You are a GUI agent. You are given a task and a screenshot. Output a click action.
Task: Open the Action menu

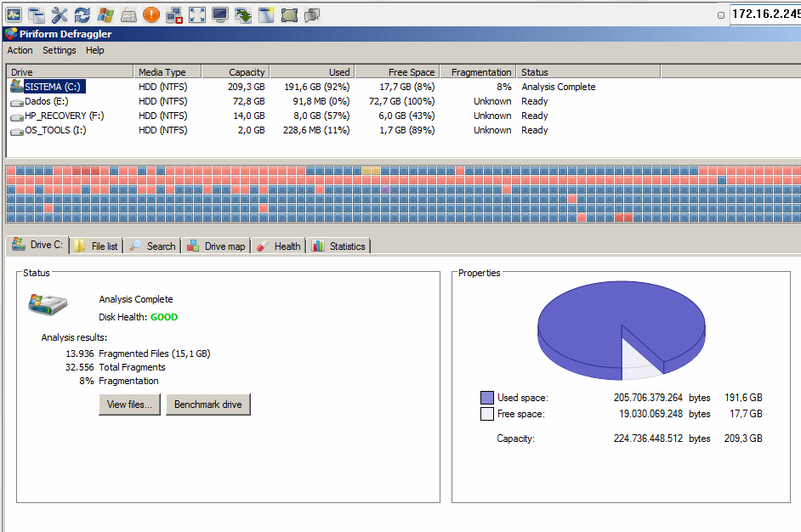[20, 50]
